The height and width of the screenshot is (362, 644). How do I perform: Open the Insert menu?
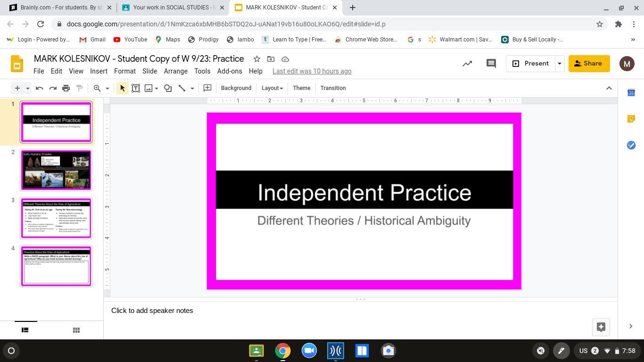[99, 71]
